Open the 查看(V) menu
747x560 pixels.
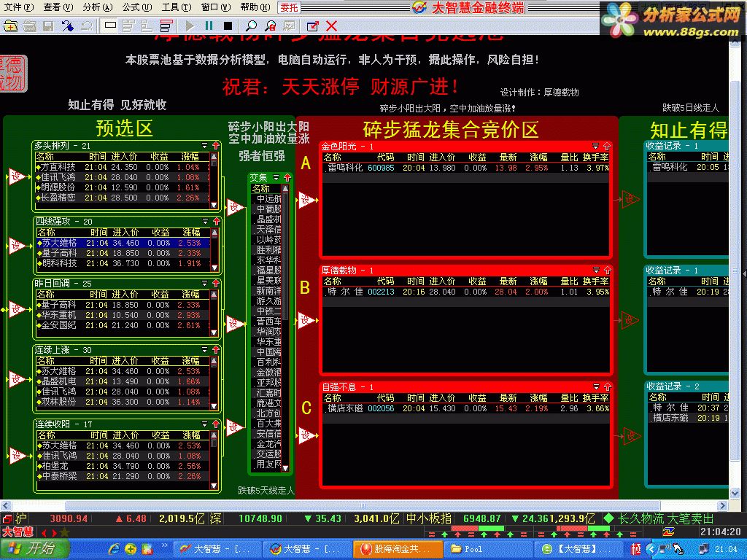pos(58,7)
